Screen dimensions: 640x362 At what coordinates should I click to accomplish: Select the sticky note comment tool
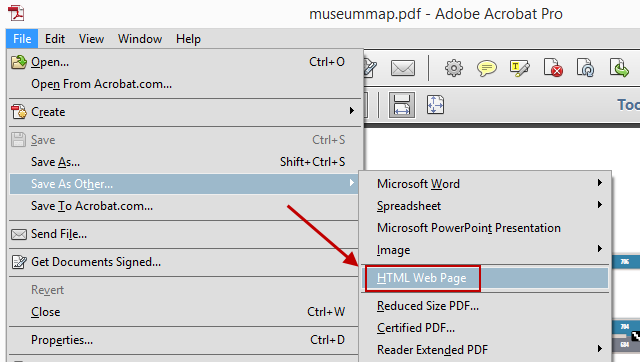(x=487, y=68)
